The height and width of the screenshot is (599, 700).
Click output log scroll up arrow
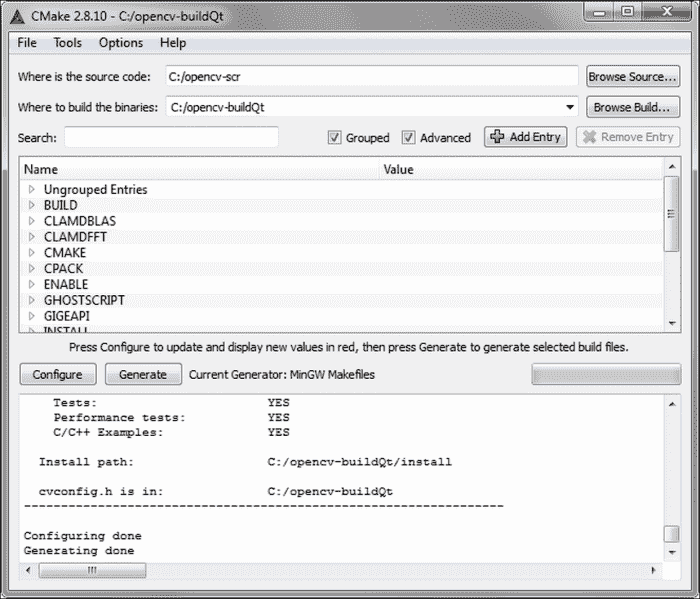(x=672, y=404)
